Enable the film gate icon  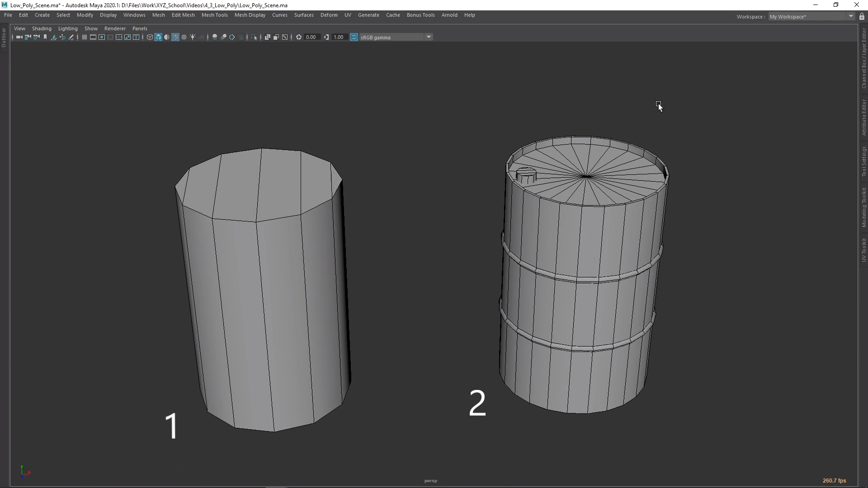93,37
